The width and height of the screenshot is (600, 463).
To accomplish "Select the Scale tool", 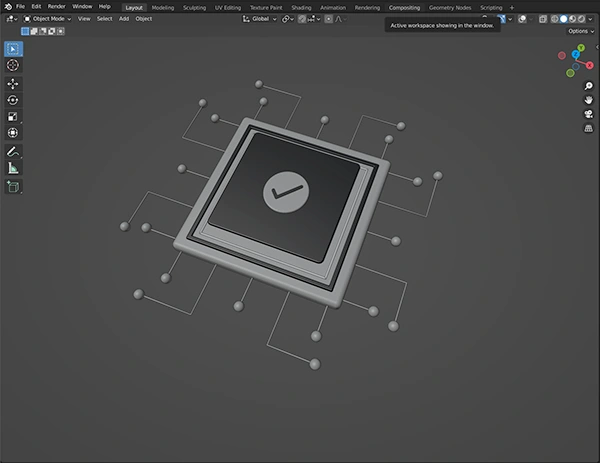I will click(x=13, y=116).
